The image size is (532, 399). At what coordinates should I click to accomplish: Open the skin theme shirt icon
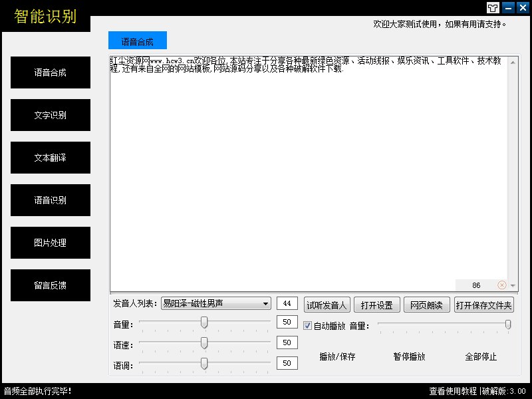click(x=493, y=7)
